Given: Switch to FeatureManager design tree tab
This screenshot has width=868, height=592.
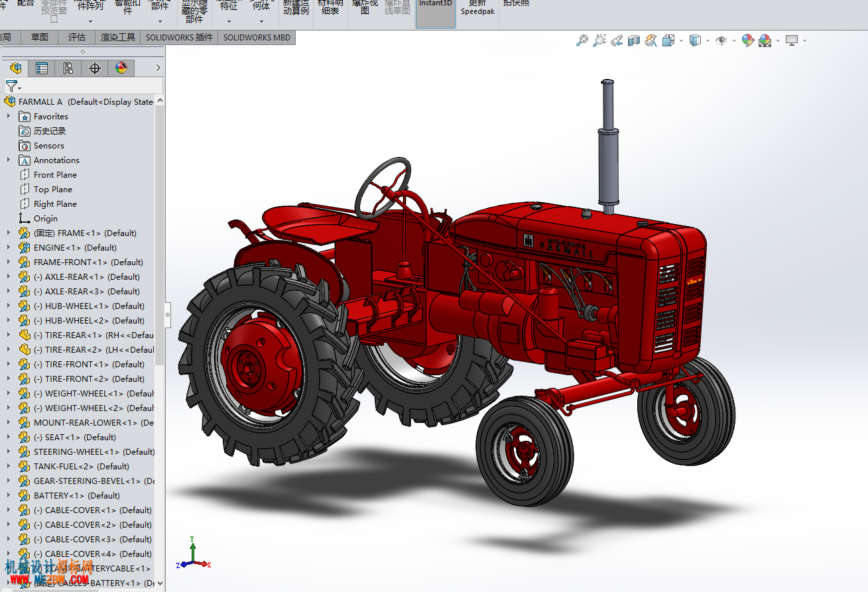Looking at the screenshot, I should tap(16, 68).
